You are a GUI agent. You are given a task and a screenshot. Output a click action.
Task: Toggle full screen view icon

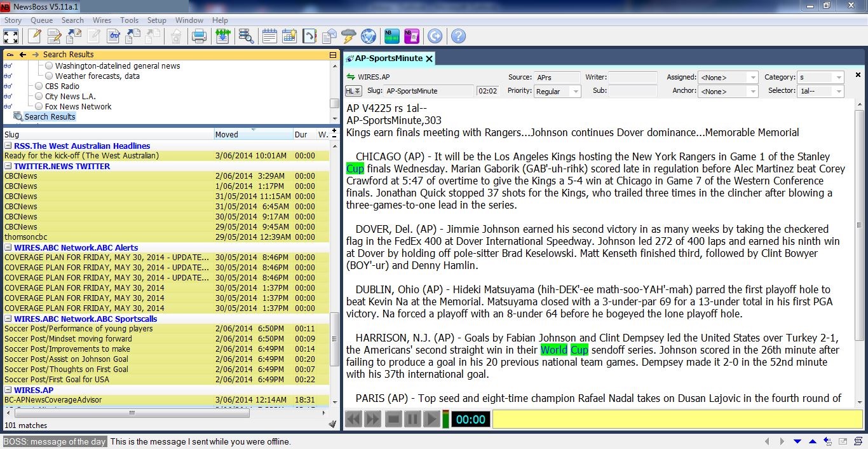pyautogui.click(x=11, y=36)
